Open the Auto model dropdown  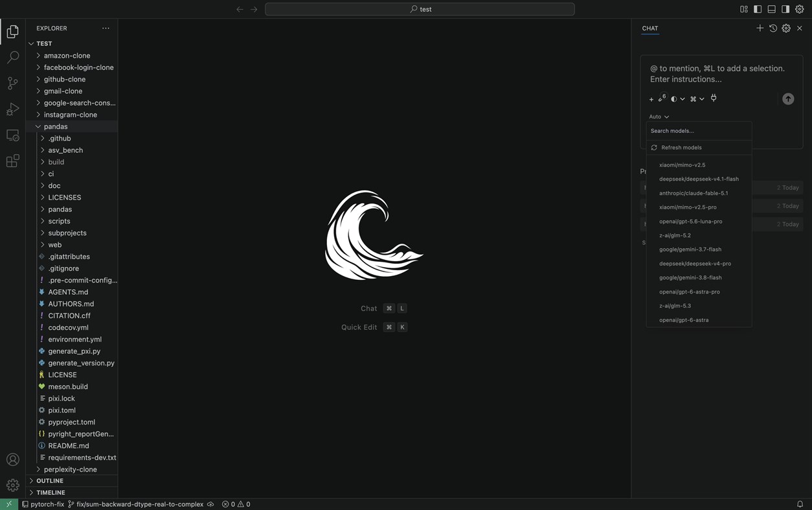(x=659, y=117)
